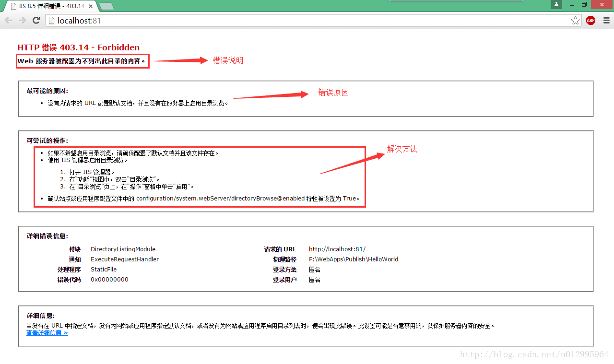Viewport: 614px width, 364px height.
Task: Click the 详细信息 heading
Action: pos(41,316)
